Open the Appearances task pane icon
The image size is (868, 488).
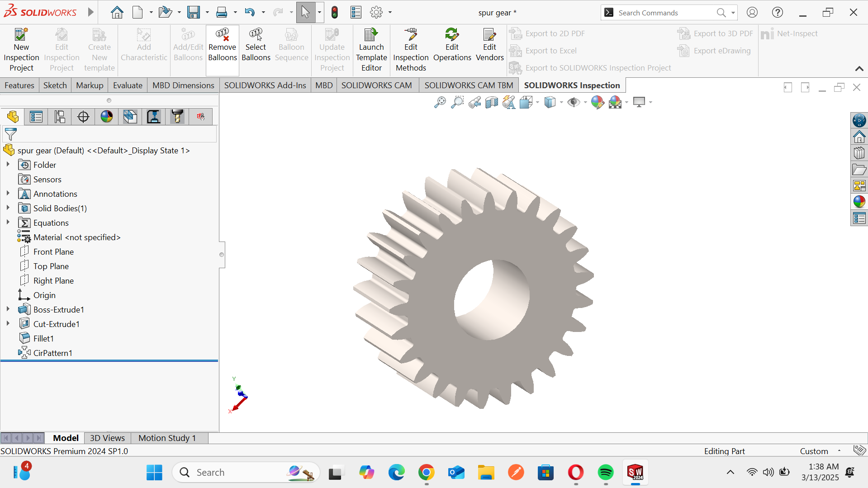pos(859,202)
